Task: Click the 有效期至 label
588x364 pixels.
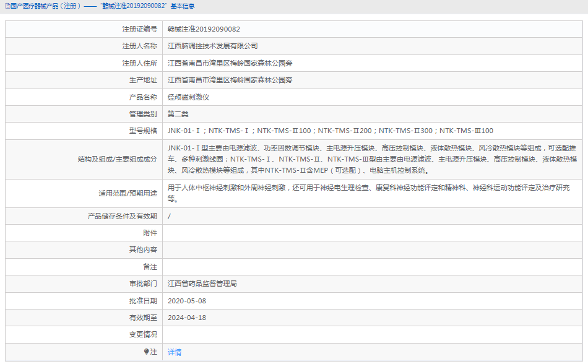Action: [x=143, y=318]
